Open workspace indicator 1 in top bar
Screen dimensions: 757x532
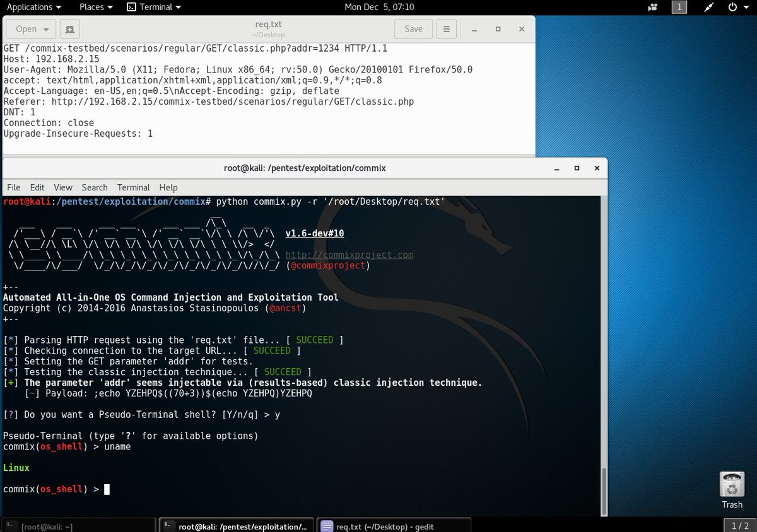click(x=679, y=8)
